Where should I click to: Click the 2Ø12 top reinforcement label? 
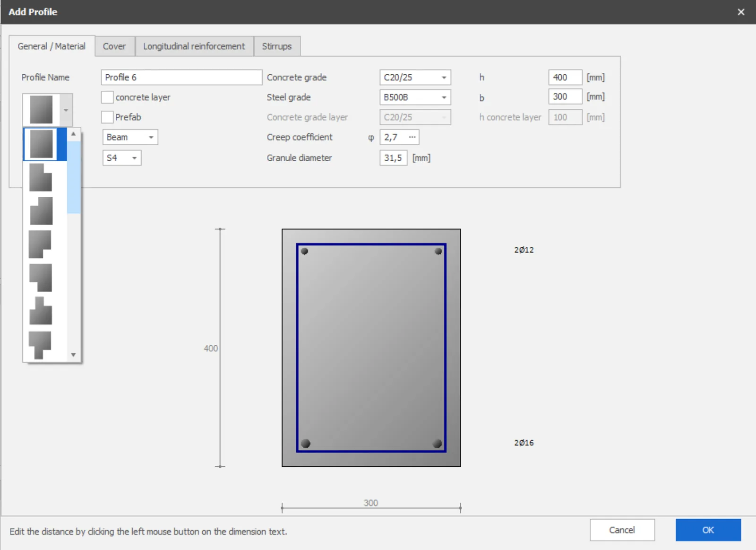coord(524,250)
